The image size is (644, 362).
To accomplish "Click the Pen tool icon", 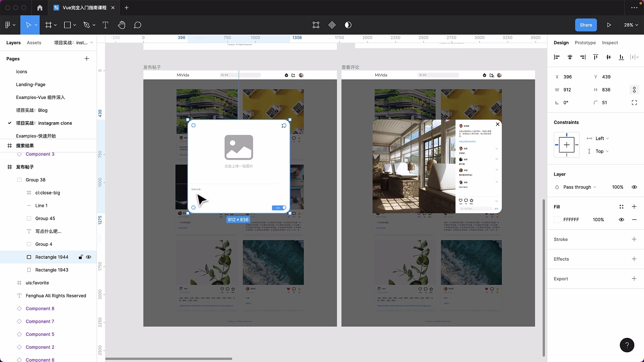I will click(x=87, y=25).
